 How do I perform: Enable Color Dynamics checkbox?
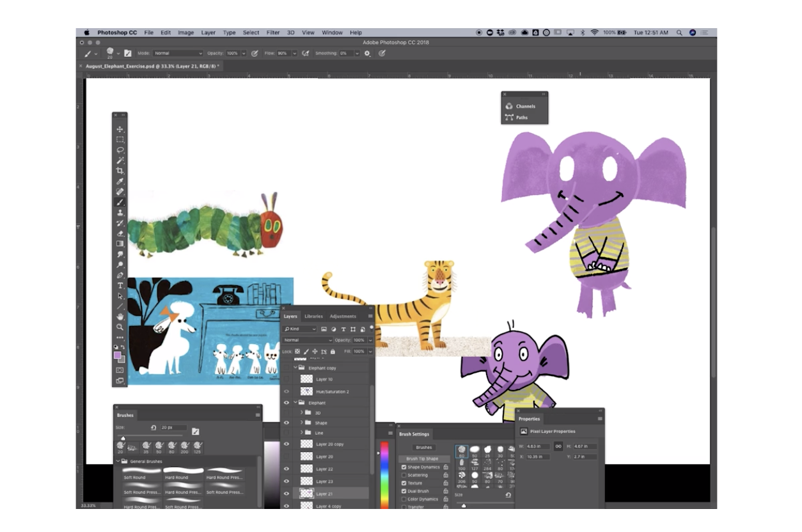click(404, 499)
